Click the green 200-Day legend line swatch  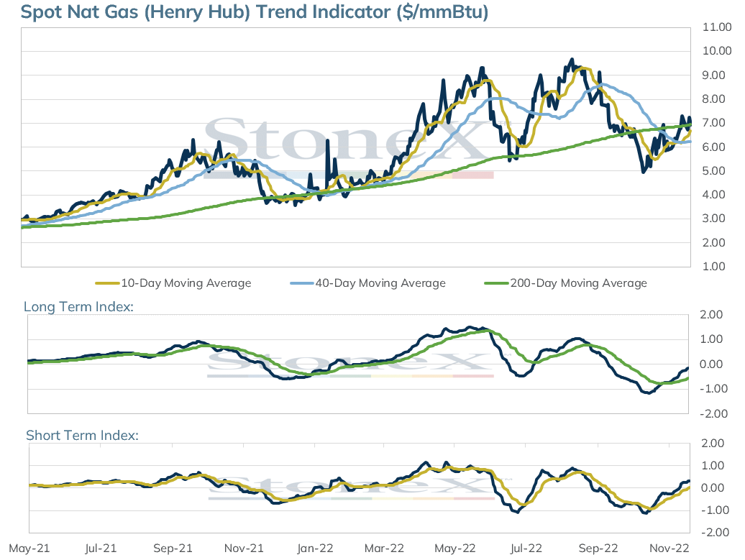(x=496, y=283)
